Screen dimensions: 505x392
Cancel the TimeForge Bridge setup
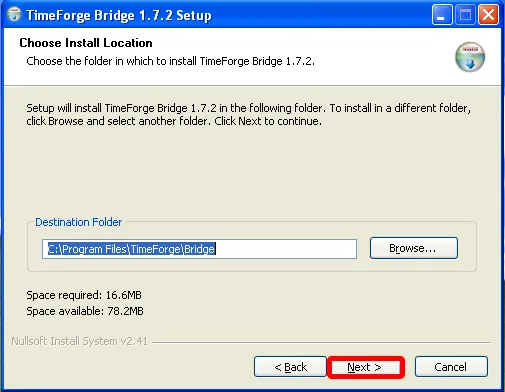click(x=451, y=367)
